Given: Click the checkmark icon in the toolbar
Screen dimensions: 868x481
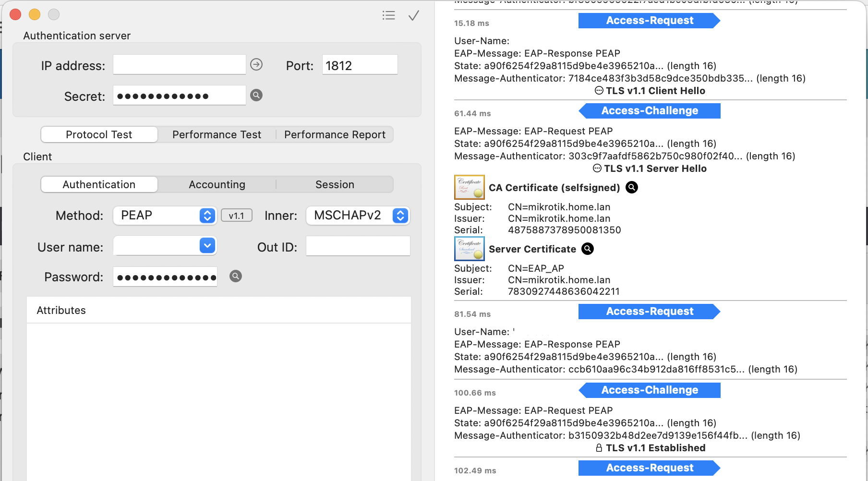Looking at the screenshot, I should [x=413, y=15].
